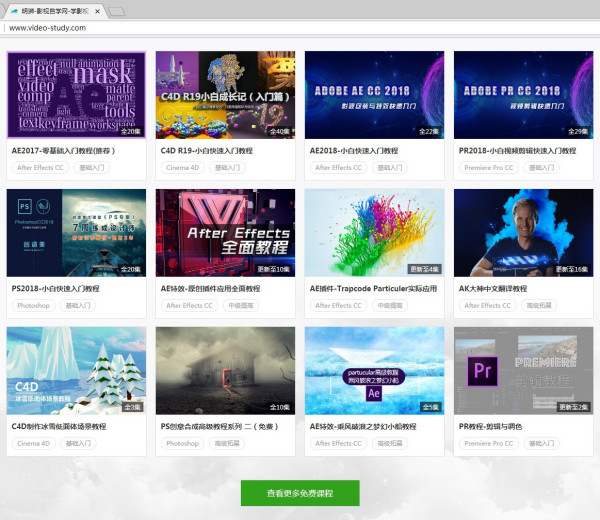The width and height of the screenshot is (600, 520).
Task: Click the C4D R19-小白快速入门教程 title
Action: click(x=207, y=151)
